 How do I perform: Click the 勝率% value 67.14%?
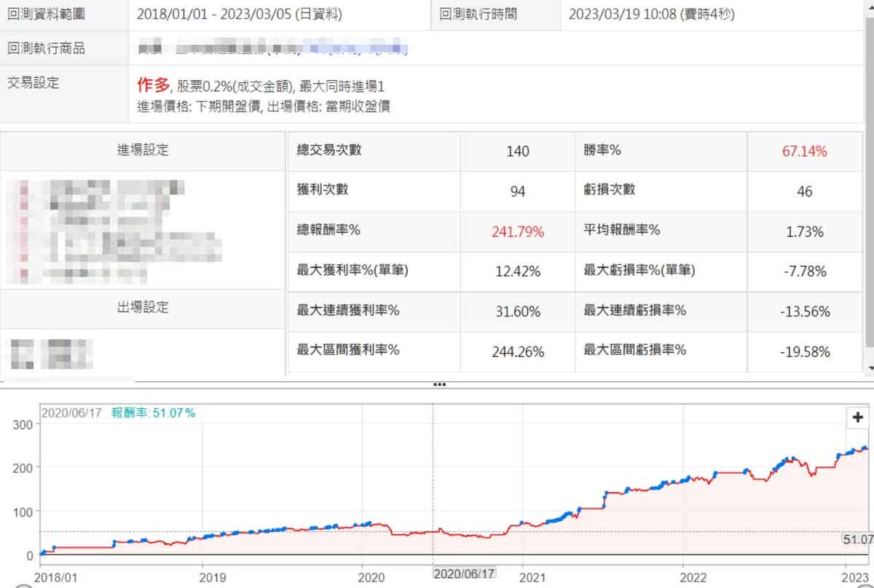tap(804, 151)
